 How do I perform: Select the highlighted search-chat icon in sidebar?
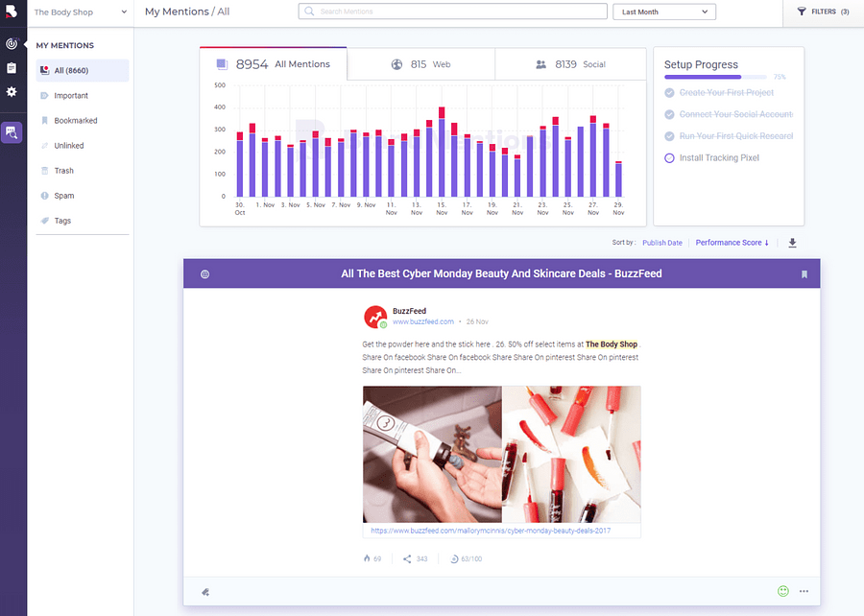click(x=12, y=130)
